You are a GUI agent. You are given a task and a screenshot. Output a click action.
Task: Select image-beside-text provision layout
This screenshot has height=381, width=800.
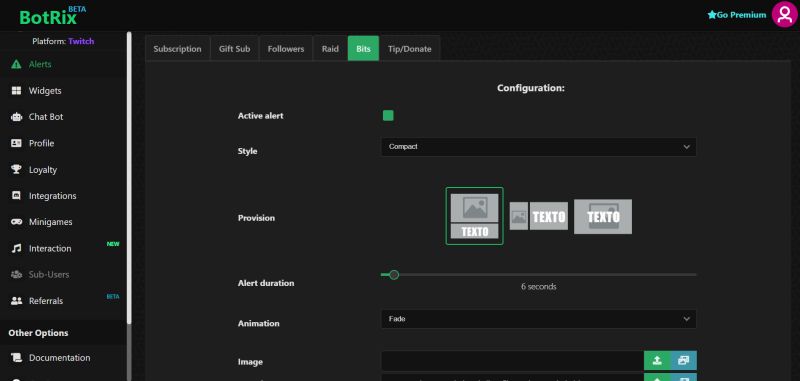[539, 216]
